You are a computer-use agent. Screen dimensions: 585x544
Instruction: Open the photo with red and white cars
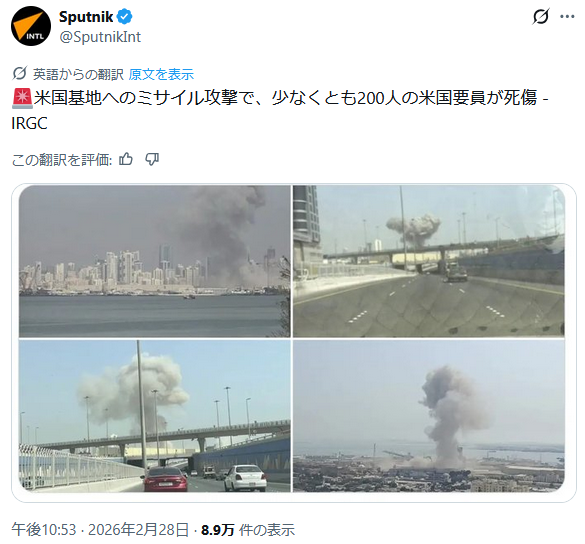point(155,416)
